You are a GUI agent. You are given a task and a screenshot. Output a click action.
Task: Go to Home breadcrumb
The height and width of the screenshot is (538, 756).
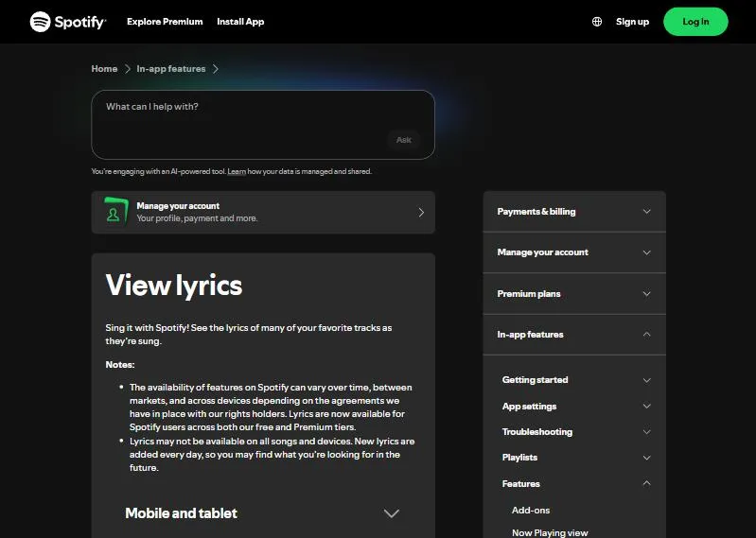(x=104, y=69)
